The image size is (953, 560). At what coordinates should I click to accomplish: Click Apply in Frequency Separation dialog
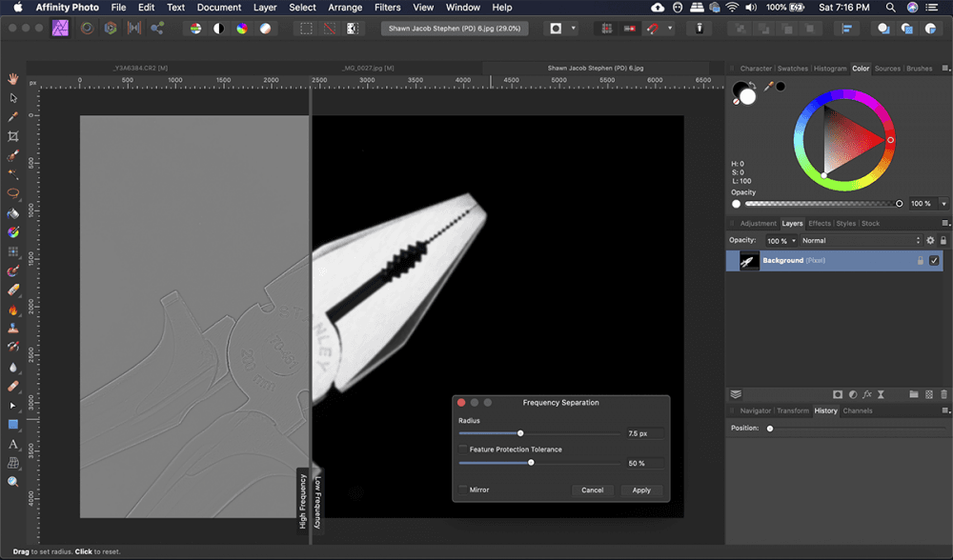pos(641,490)
